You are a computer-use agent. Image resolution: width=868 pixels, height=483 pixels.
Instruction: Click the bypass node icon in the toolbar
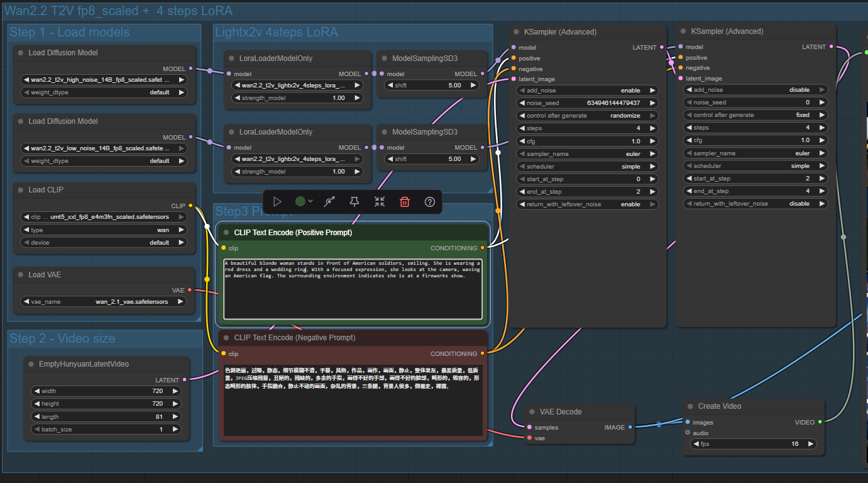(x=329, y=202)
